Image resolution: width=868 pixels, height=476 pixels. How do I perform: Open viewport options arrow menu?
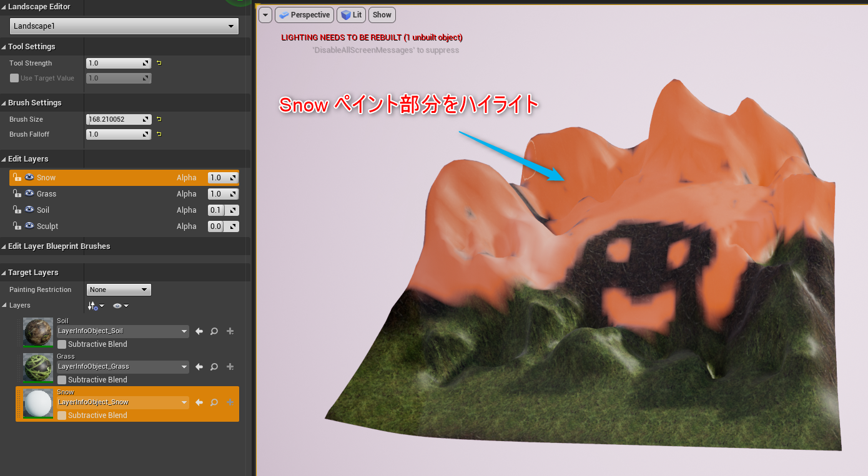(x=265, y=15)
